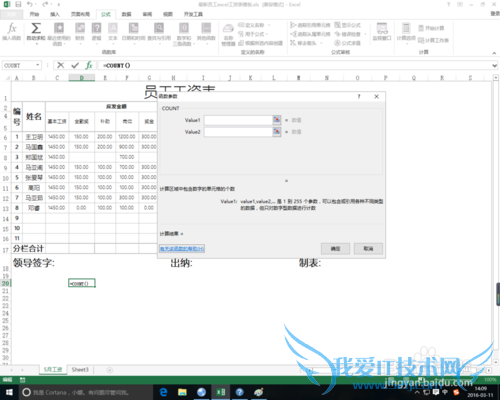Click the formula bar text =COUNT()

point(117,66)
